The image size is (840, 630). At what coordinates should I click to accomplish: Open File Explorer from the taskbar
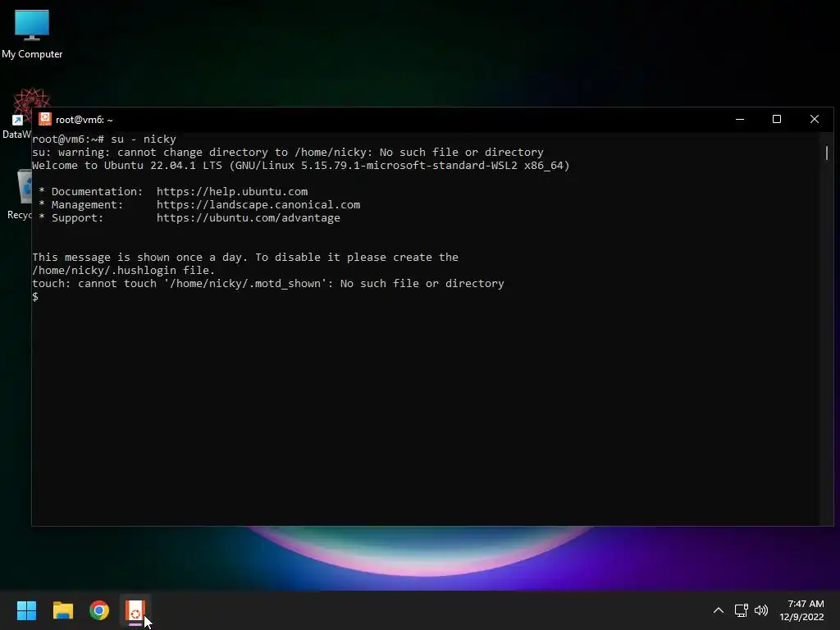62,610
